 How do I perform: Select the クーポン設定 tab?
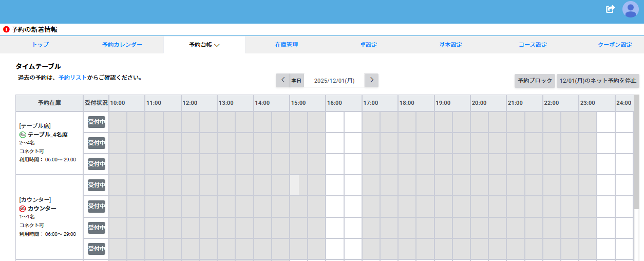click(x=615, y=45)
